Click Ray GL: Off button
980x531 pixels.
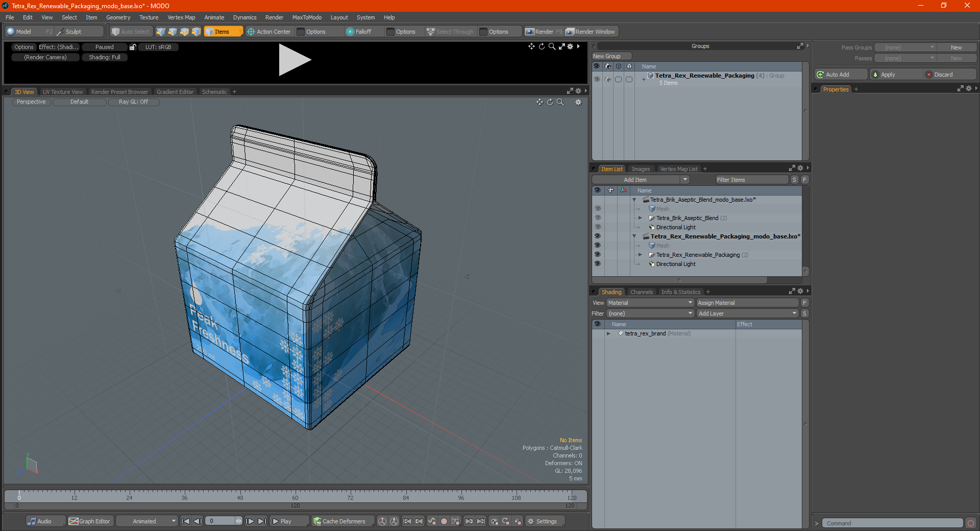click(x=134, y=102)
